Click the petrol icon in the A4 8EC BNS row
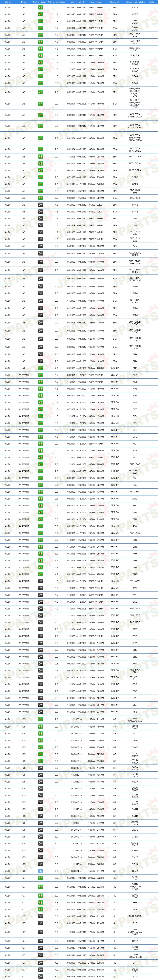 [x=40, y=368]
